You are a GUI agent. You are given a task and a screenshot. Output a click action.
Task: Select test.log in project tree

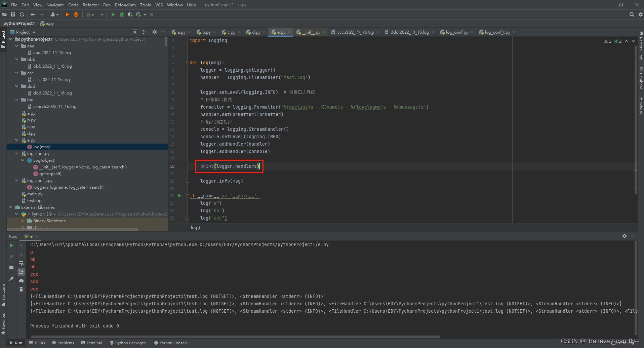click(x=34, y=201)
